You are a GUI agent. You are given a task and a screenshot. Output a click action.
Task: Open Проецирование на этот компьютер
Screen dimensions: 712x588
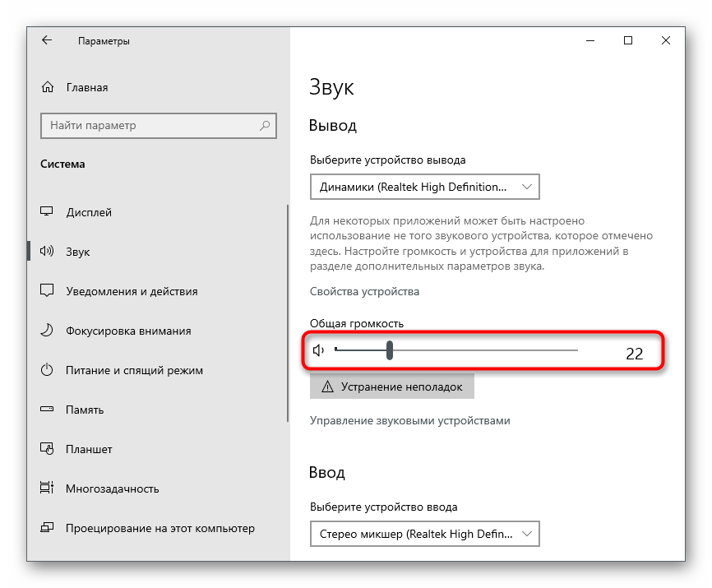(160, 528)
